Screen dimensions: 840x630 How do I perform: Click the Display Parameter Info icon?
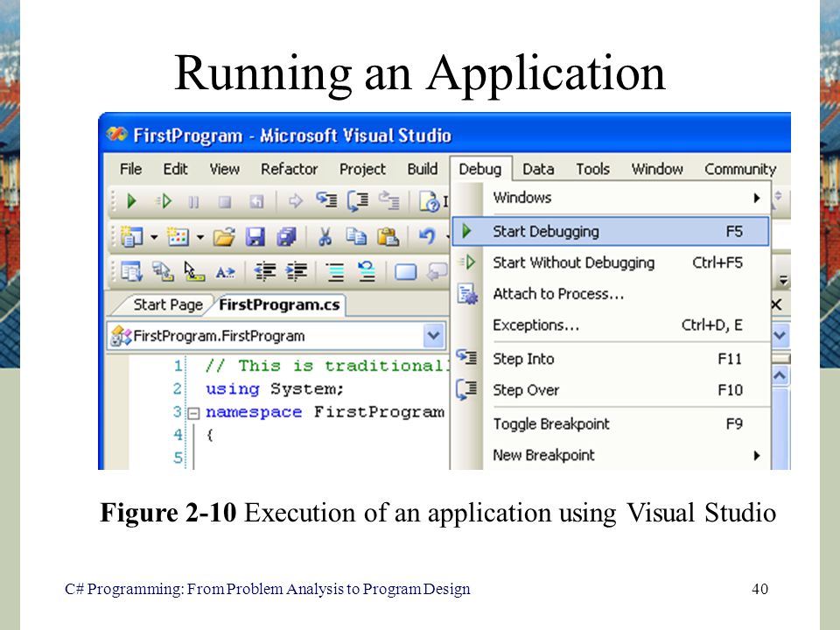pos(163,271)
